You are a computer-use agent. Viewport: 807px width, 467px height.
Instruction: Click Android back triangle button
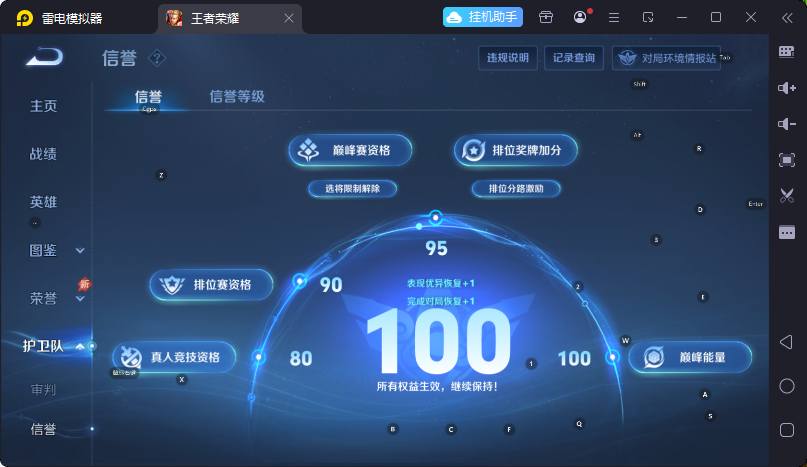point(786,342)
